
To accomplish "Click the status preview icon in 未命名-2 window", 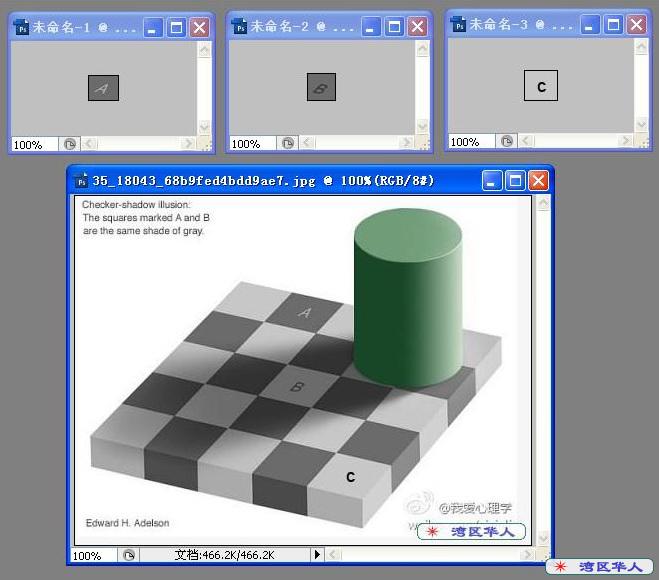I will click(x=288, y=143).
